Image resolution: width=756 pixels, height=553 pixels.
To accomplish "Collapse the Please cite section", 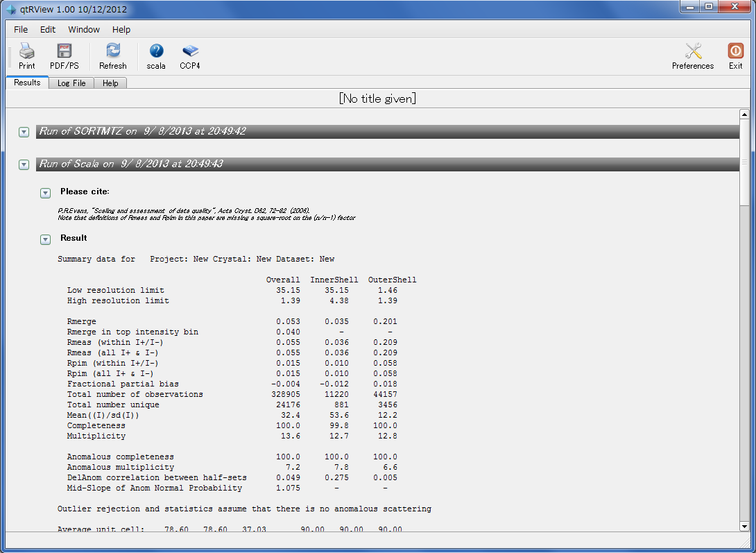I will [46, 193].
